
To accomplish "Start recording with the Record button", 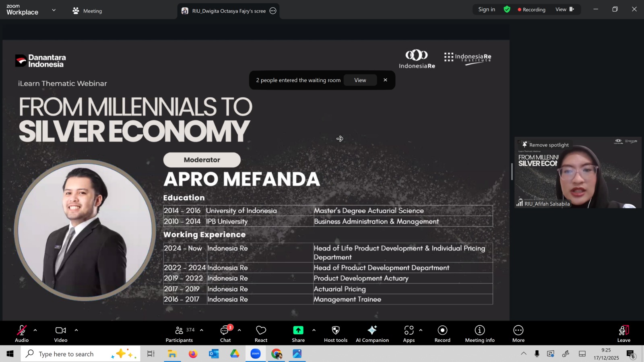I will [x=442, y=333].
